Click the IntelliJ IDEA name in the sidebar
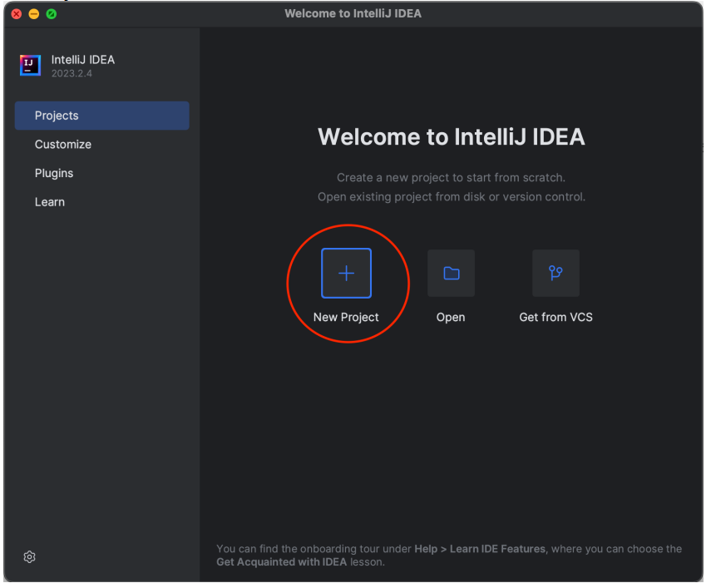This screenshot has width=711, height=588. pyautogui.click(x=83, y=60)
